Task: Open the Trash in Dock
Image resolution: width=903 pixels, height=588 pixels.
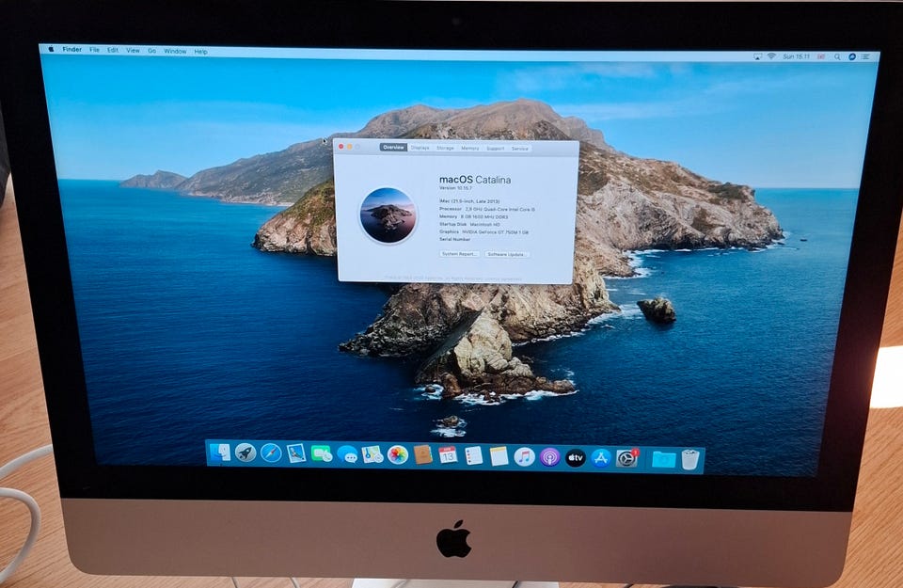Action: pyautogui.click(x=689, y=459)
